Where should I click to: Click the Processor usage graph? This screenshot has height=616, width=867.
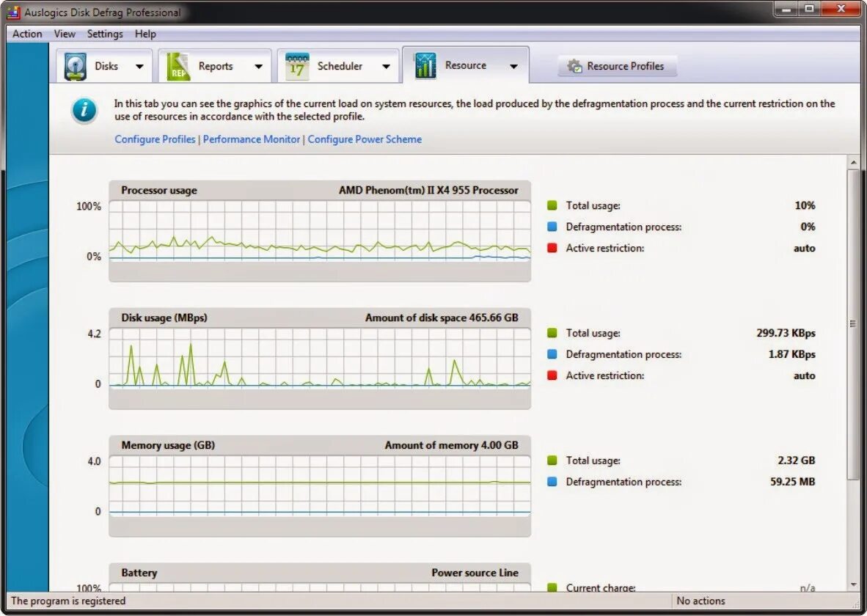click(x=320, y=230)
